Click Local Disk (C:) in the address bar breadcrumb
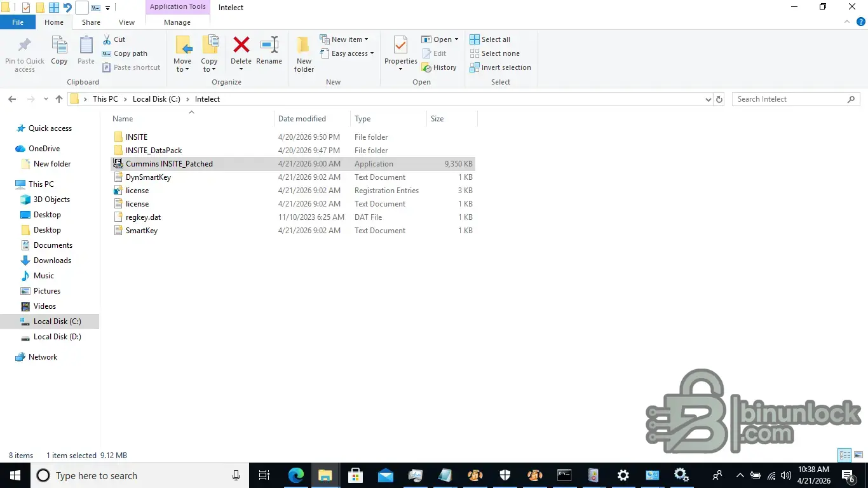This screenshot has width=868, height=488. pos(156,99)
